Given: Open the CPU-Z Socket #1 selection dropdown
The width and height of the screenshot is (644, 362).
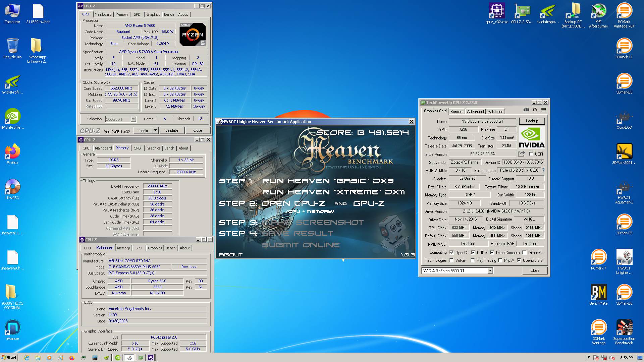Looking at the screenshot, I should coord(133,119).
